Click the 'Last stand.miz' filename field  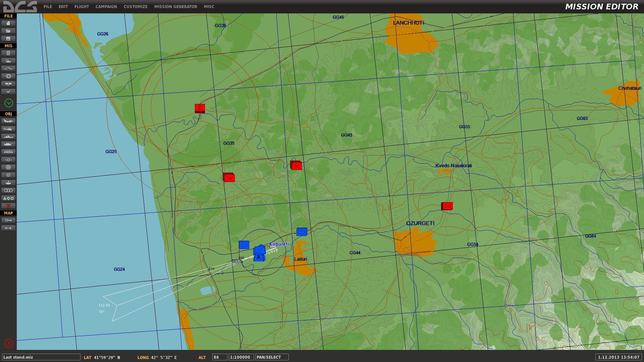click(41, 357)
